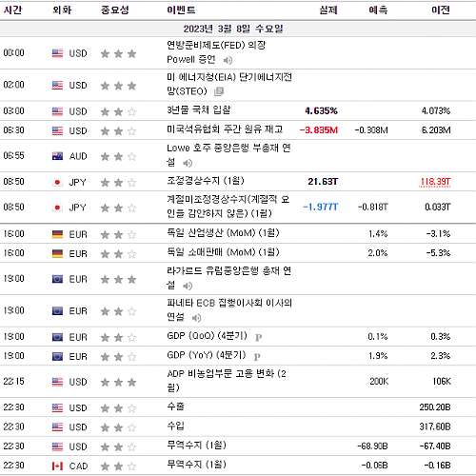Select the 중요성 column header
Screen dimensions: 476x476
coord(115,10)
